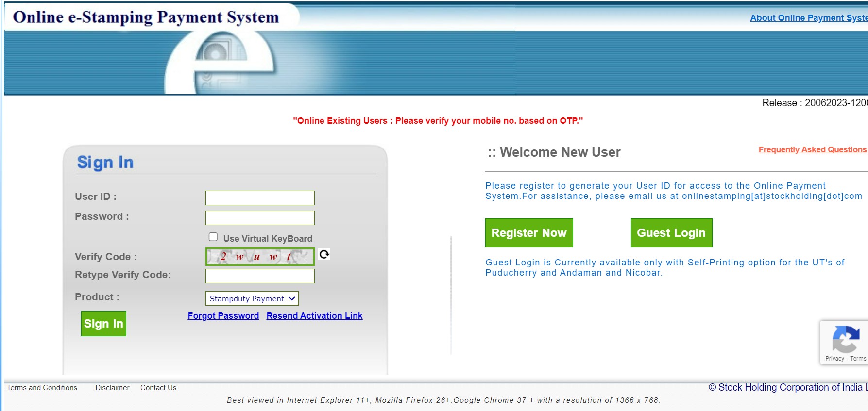Open reCAPTCHA Privacy link
The height and width of the screenshot is (411, 868).
[834, 359]
